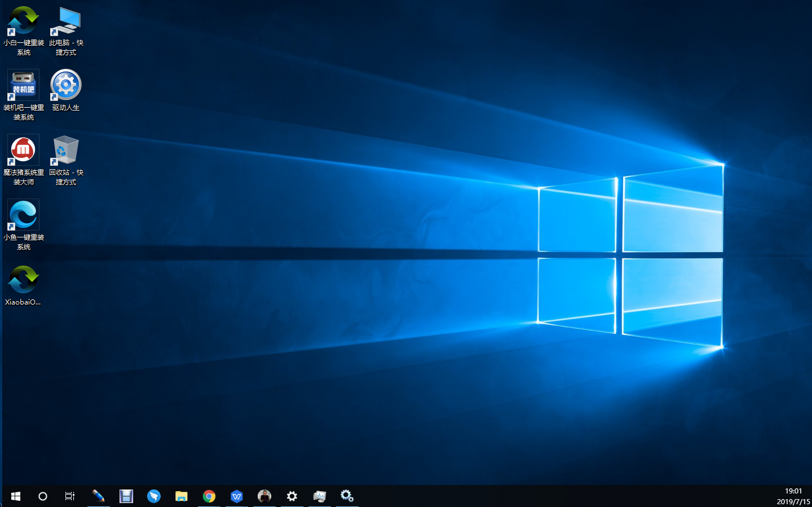
Task: Open WPS Office from the taskbar
Action: pos(236,496)
